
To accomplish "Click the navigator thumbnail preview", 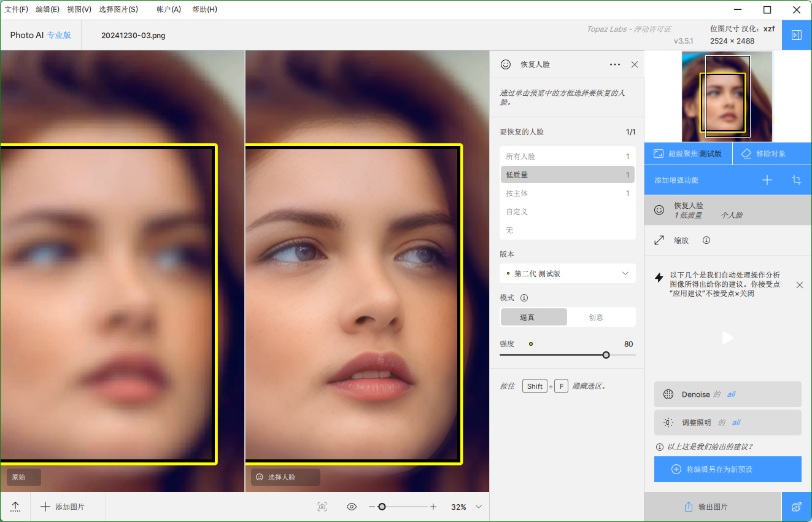I will click(727, 96).
